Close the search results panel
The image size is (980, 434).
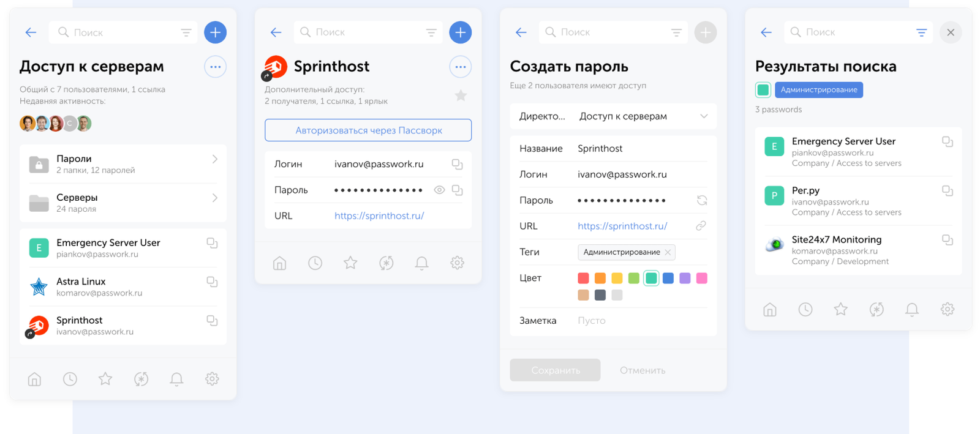click(951, 32)
